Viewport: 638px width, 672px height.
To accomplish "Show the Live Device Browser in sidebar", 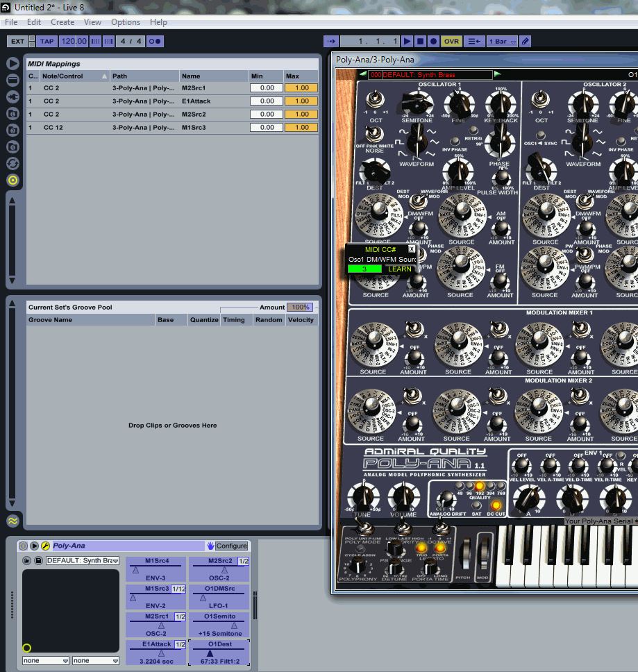I will [13, 80].
